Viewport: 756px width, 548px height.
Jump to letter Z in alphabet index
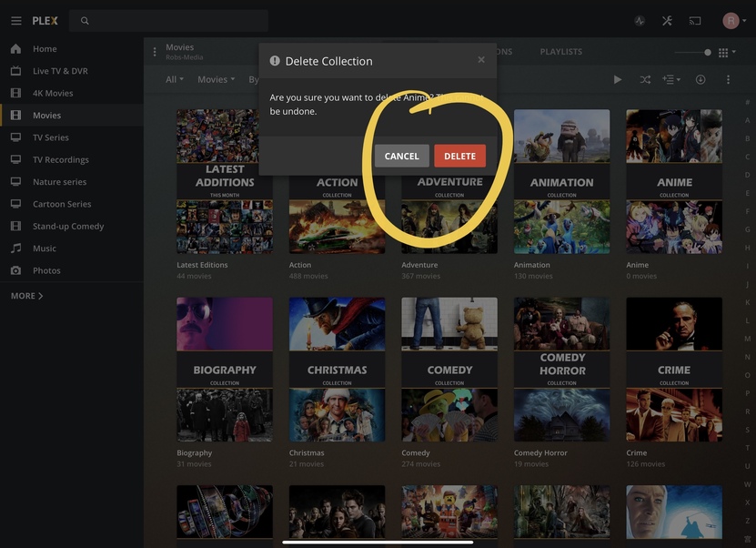[747, 521]
